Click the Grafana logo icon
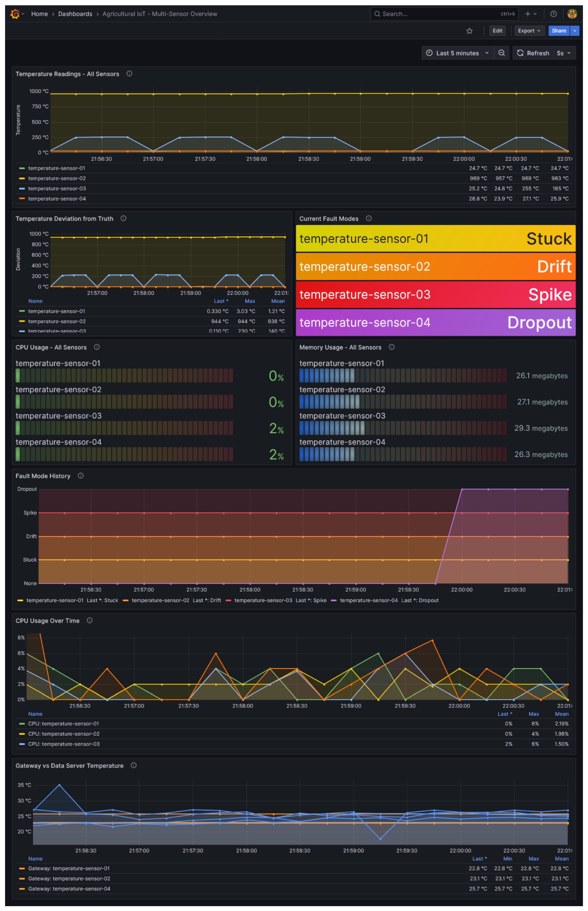588x911 pixels. click(15, 14)
